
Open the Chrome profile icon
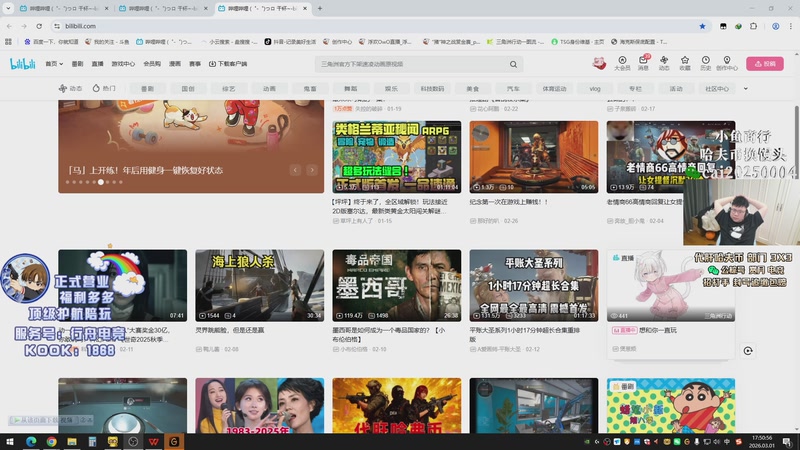point(776,26)
